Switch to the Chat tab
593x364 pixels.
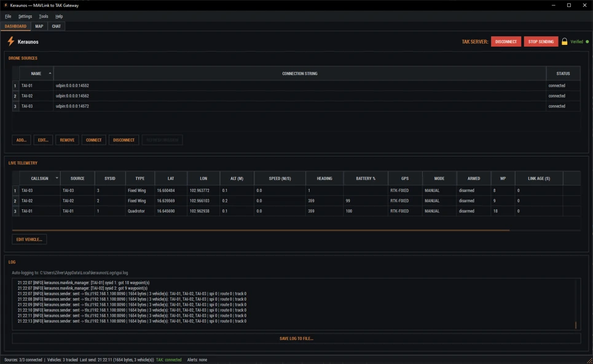(x=57, y=26)
